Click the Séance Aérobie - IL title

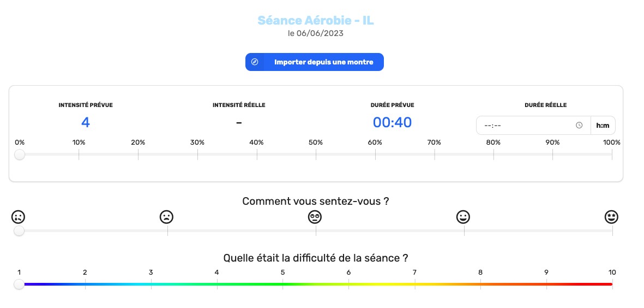[315, 20]
